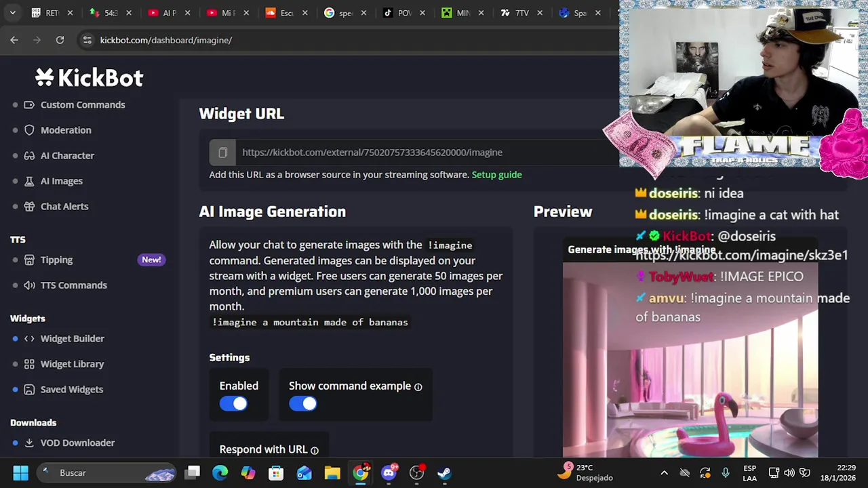Click the Chrome icon in the taskbar
Image resolution: width=868 pixels, height=488 pixels.
pos(361,473)
